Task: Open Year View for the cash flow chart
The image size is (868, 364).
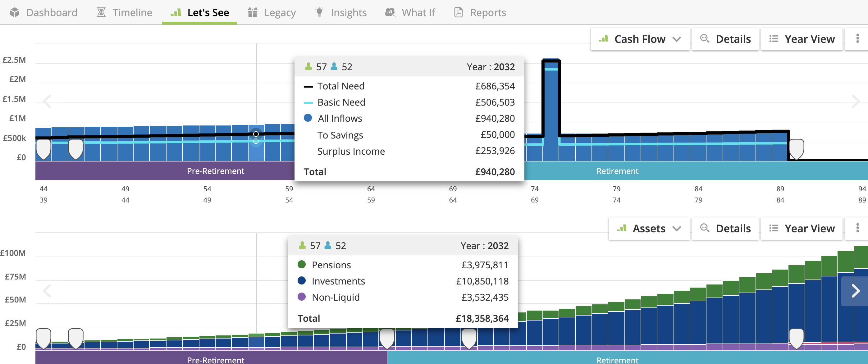Action: click(x=802, y=39)
